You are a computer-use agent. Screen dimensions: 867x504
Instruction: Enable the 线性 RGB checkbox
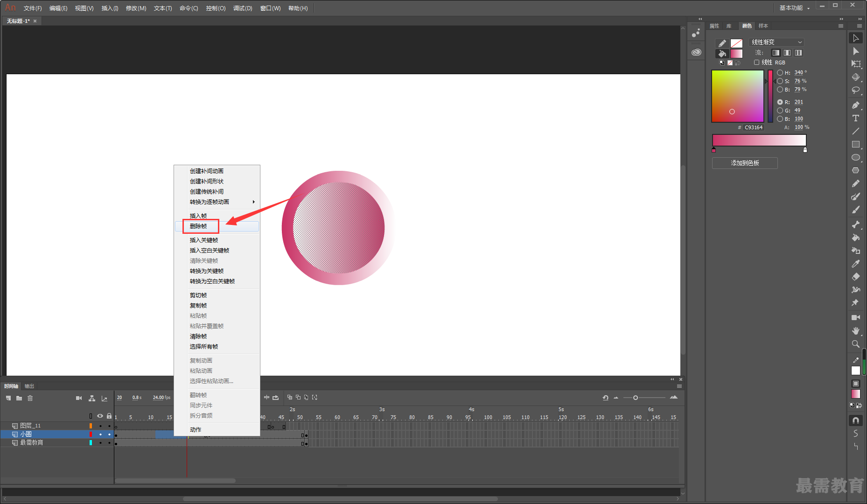(757, 63)
